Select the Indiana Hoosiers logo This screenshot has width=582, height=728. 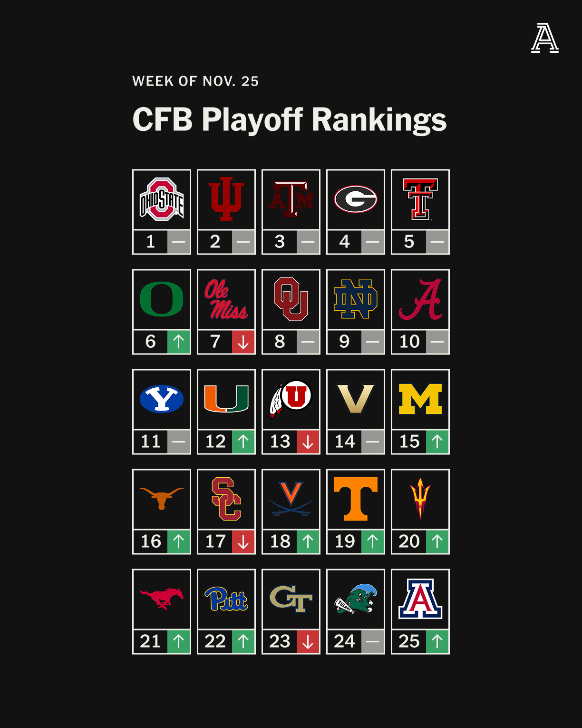click(226, 199)
